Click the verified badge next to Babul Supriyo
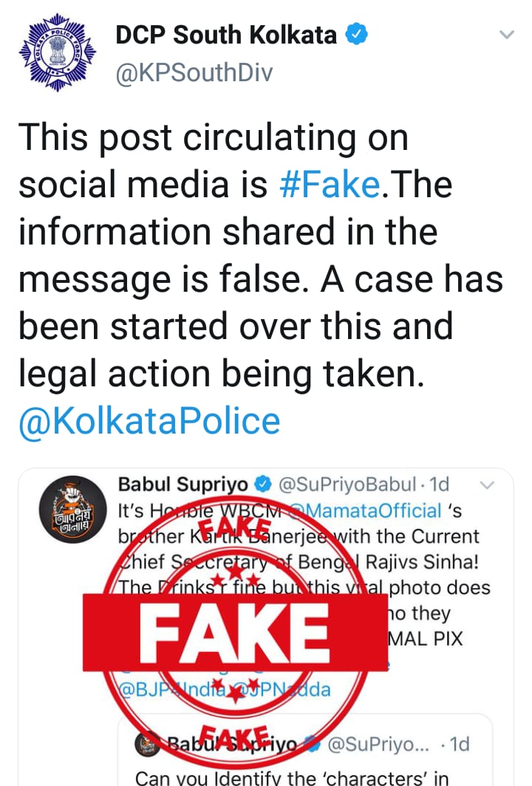 [x=262, y=485]
